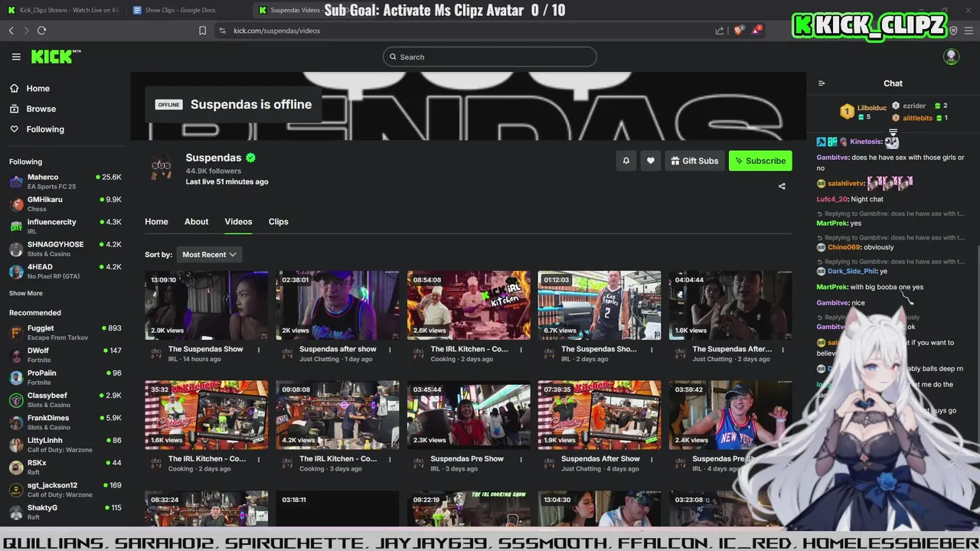Share the Suspendas channel

(x=782, y=186)
